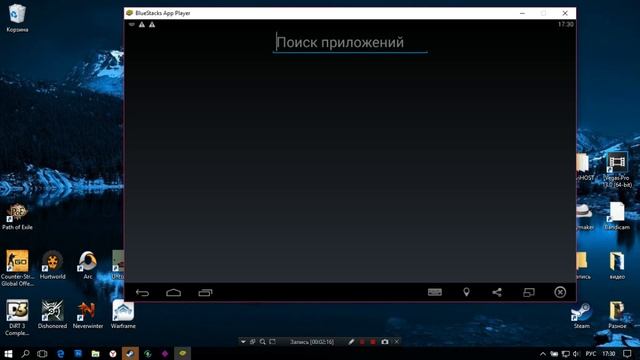Focus the Поиск приложений search field
Screen dimensions: 640x360
(x=350, y=43)
